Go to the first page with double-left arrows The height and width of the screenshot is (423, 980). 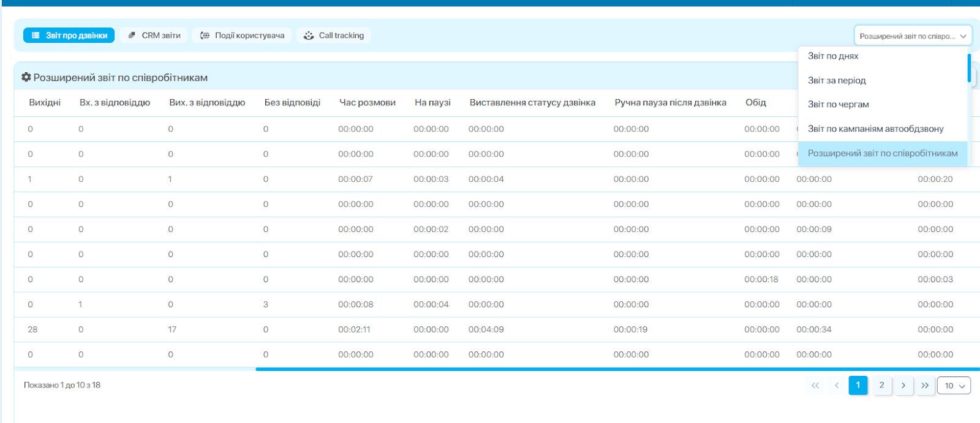[815, 386]
